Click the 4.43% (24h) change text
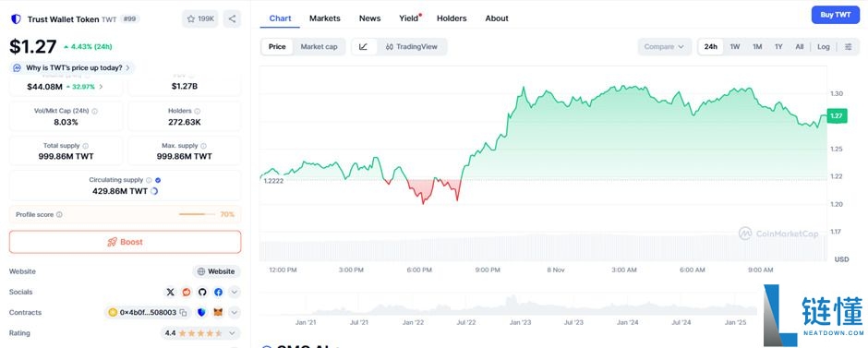Image resolution: width=868 pixels, height=348 pixels. (x=88, y=46)
